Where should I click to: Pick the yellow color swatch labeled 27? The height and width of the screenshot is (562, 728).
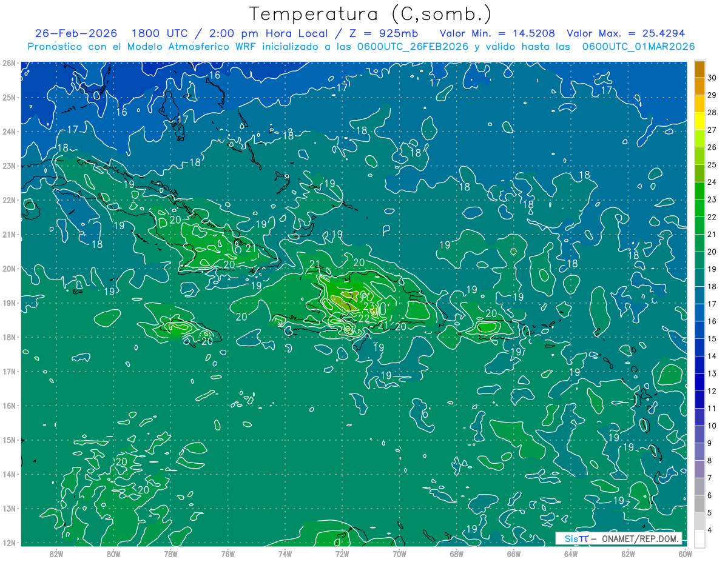699,121
